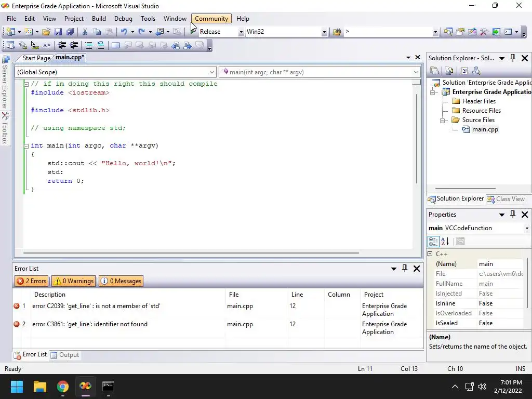532x399 pixels.
Task: Open the Build menu
Action: [99, 19]
